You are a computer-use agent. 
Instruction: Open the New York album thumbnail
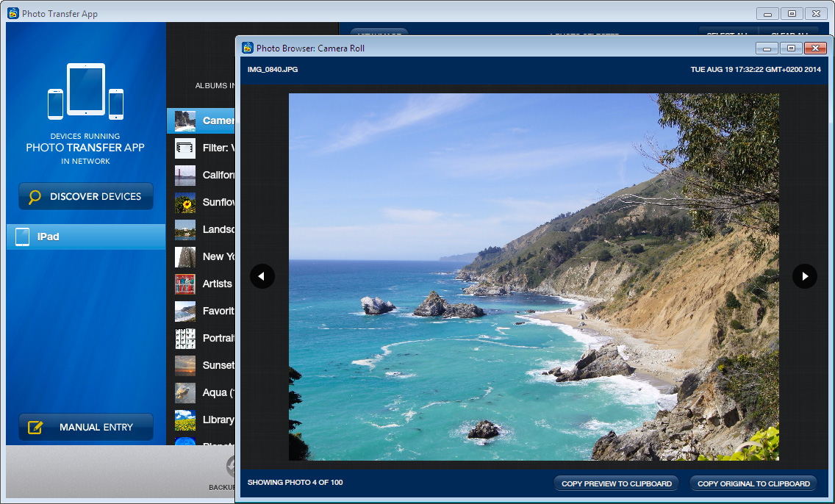click(x=184, y=256)
